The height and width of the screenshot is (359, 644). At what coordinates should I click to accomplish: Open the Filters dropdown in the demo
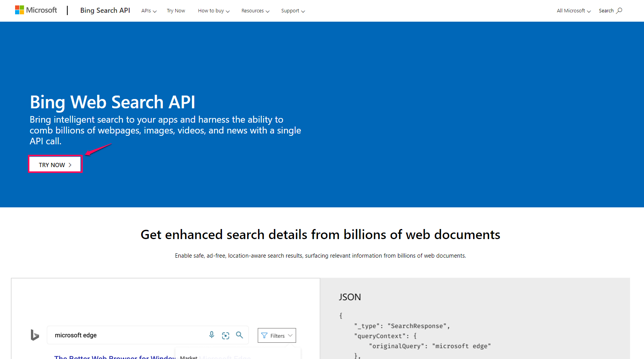click(x=277, y=335)
